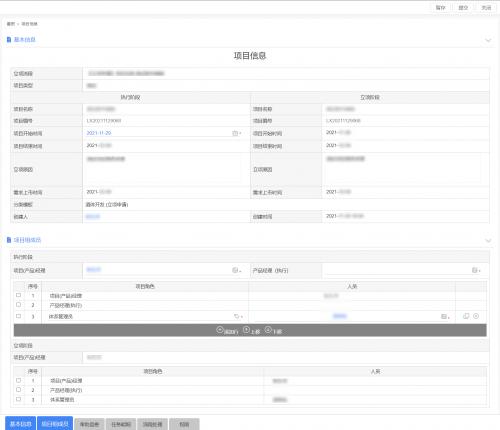Open person selector icon in third member row
Image resolution: width=500 pixels, height=430 pixels.
[445, 316]
